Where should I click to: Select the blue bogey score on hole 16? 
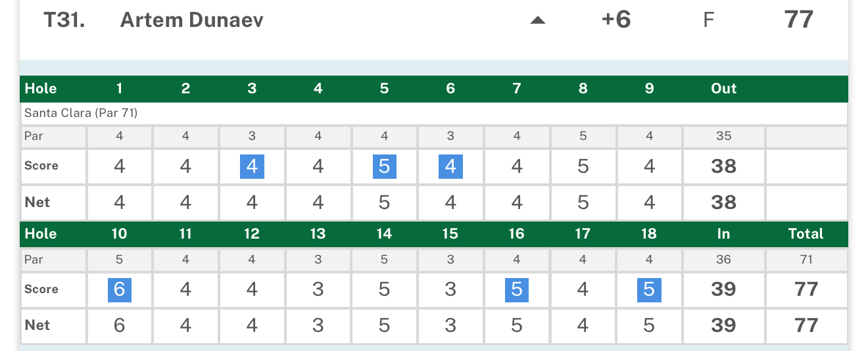click(517, 289)
